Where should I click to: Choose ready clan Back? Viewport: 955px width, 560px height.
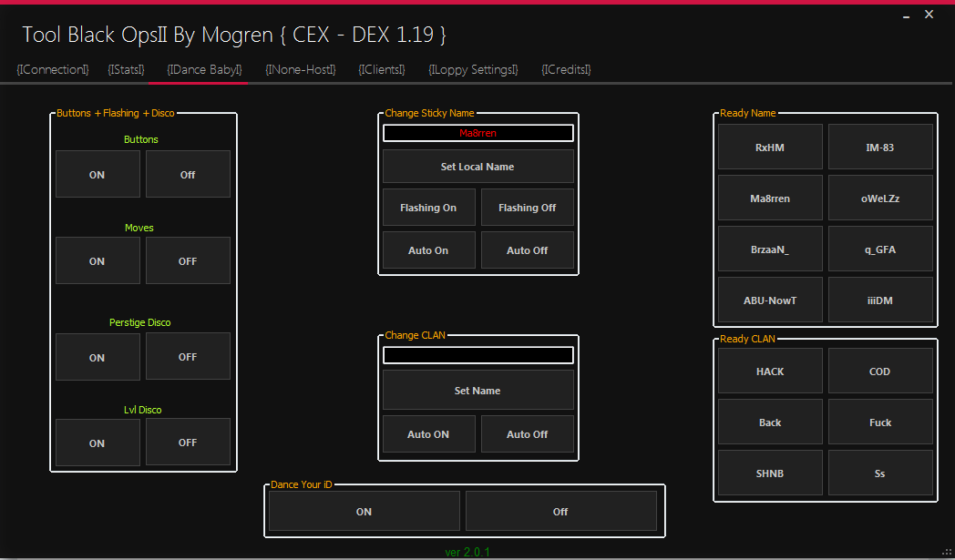point(770,422)
